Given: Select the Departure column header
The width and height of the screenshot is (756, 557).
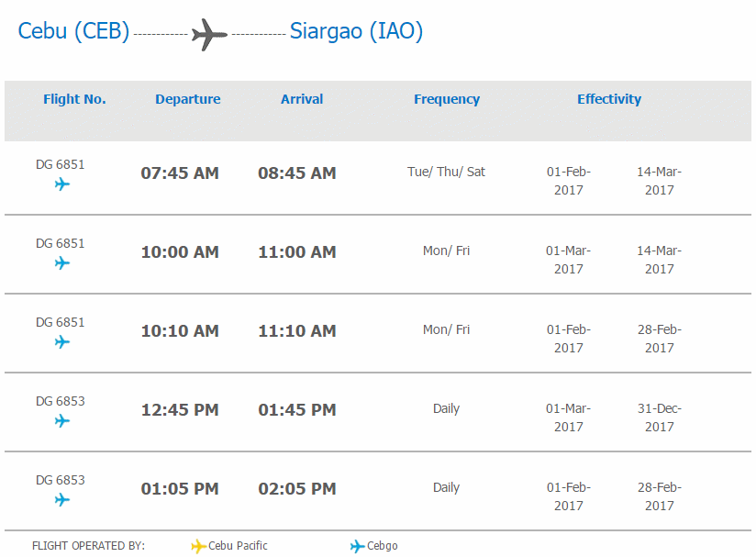Looking at the screenshot, I should click(x=187, y=99).
